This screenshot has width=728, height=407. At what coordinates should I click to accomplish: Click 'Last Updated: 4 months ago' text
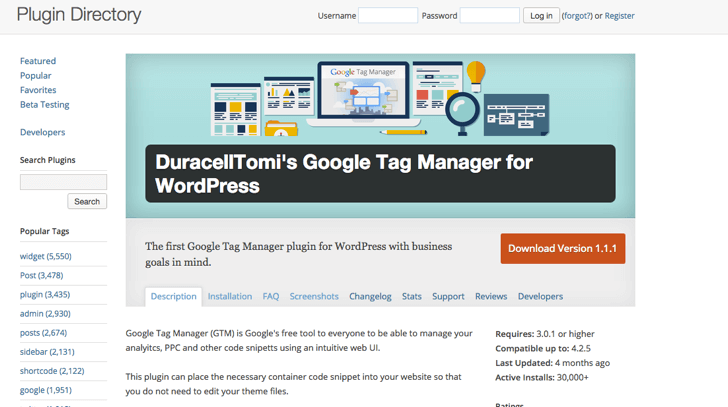click(x=552, y=363)
